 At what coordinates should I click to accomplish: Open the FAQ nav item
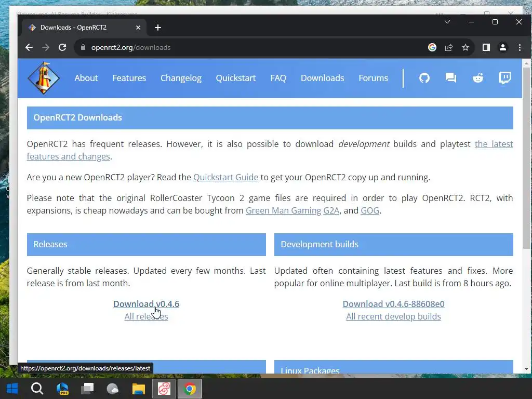point(278,78)
